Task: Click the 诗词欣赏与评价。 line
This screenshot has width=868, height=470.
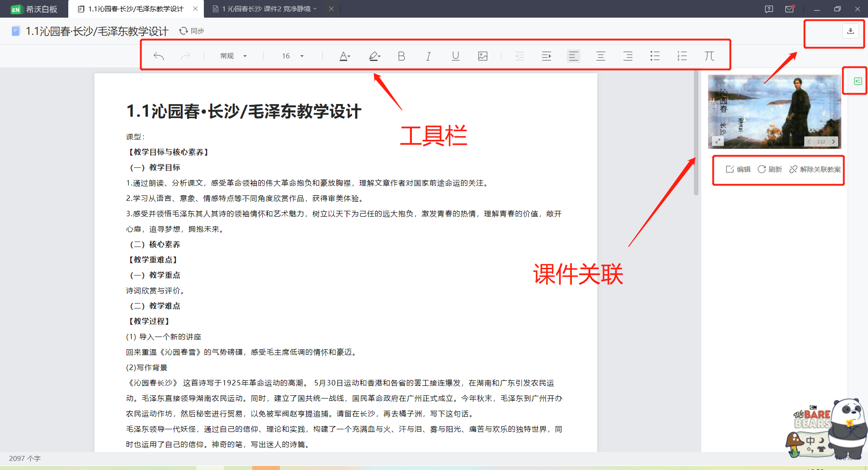Action: [x=157, y=290]
